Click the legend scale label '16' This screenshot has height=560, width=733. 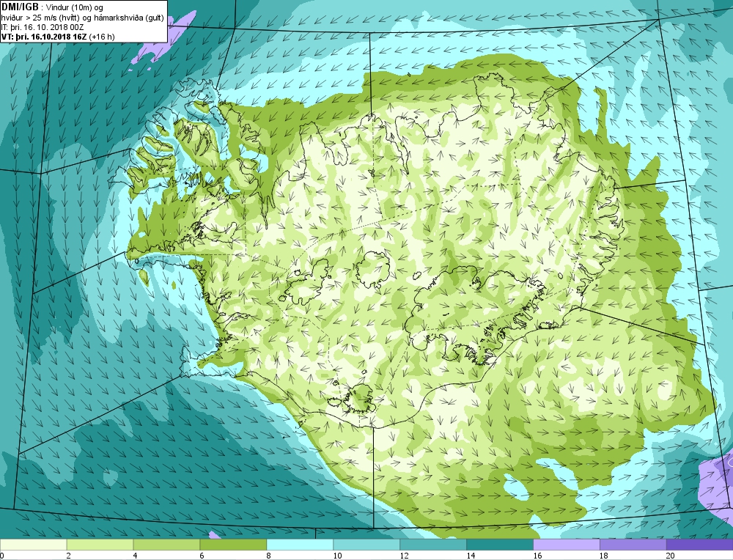pos(537,556)
